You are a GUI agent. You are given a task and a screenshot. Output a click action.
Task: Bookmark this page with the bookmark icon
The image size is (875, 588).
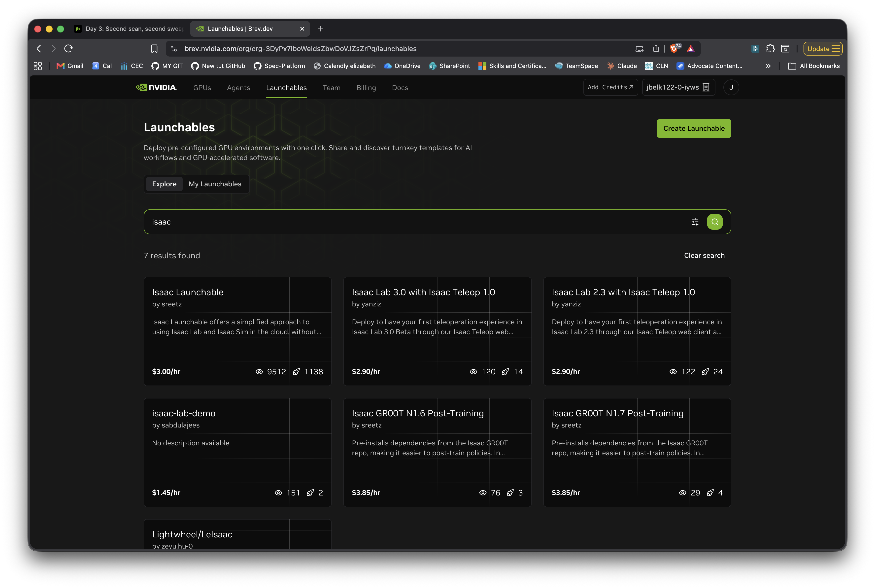[154, 48]
